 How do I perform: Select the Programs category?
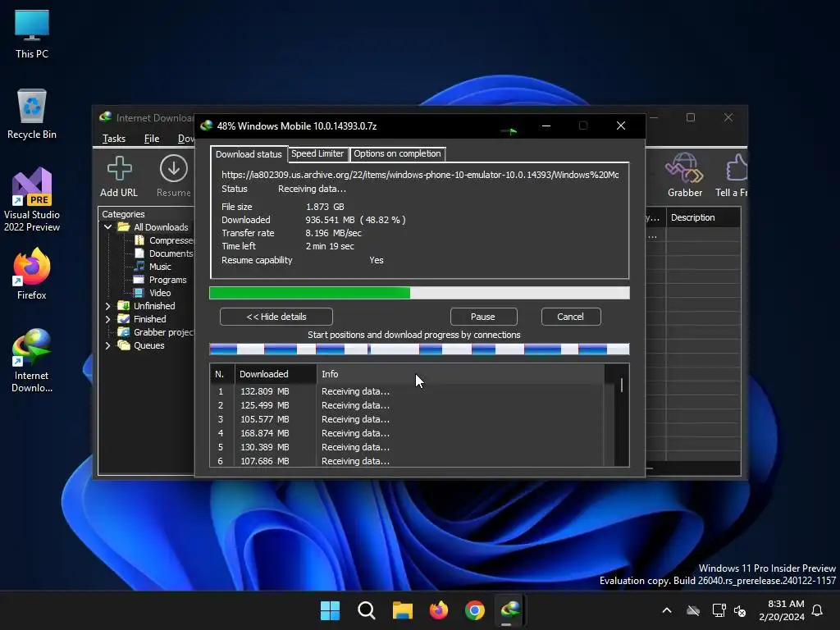[160, 280]
